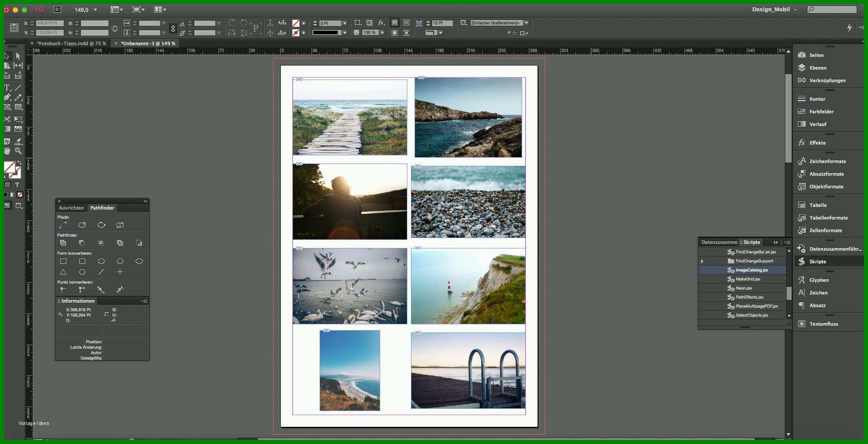The image size is (868, 444).
Task: Select the Zoom magnifier tool
Action: [x=18, y=151]
